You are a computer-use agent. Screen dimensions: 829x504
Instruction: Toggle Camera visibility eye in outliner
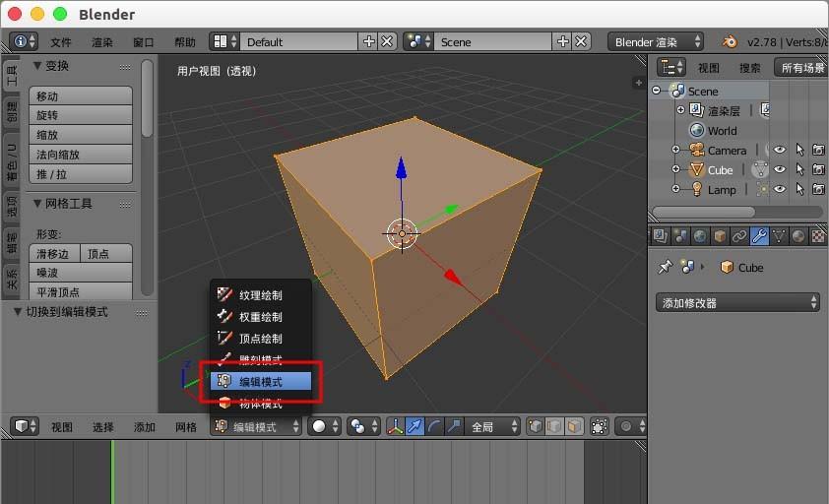pos(780,151)
